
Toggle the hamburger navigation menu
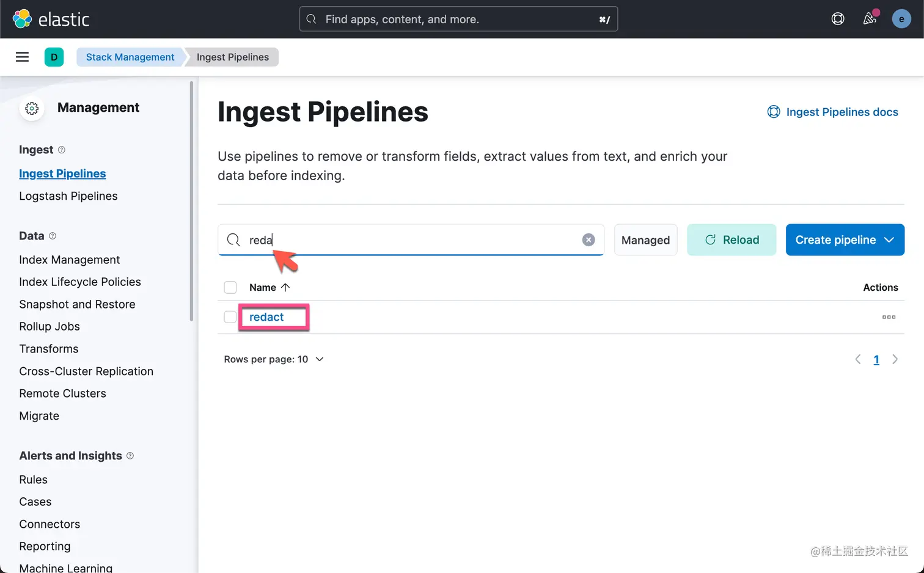click(23, 57)
